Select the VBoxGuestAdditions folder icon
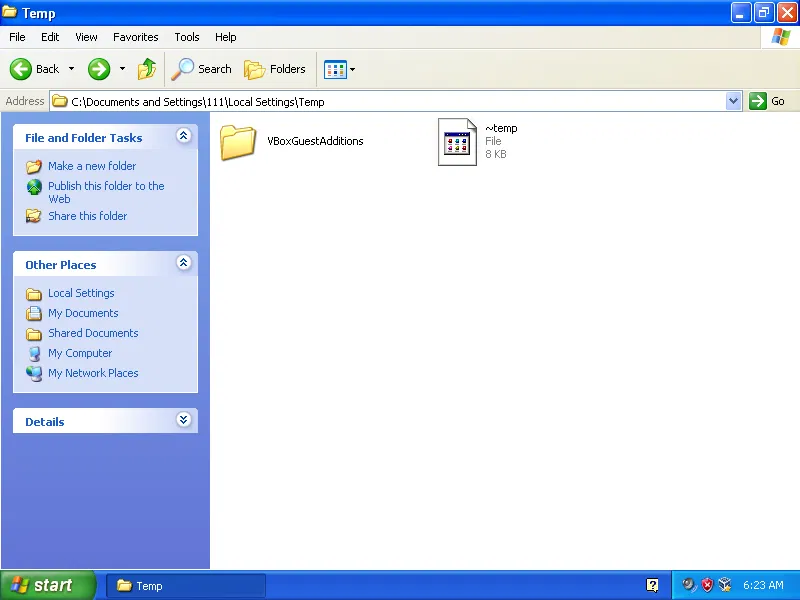Screen dimensions: 800x600 pyautogui.click(x=238, y=142)
